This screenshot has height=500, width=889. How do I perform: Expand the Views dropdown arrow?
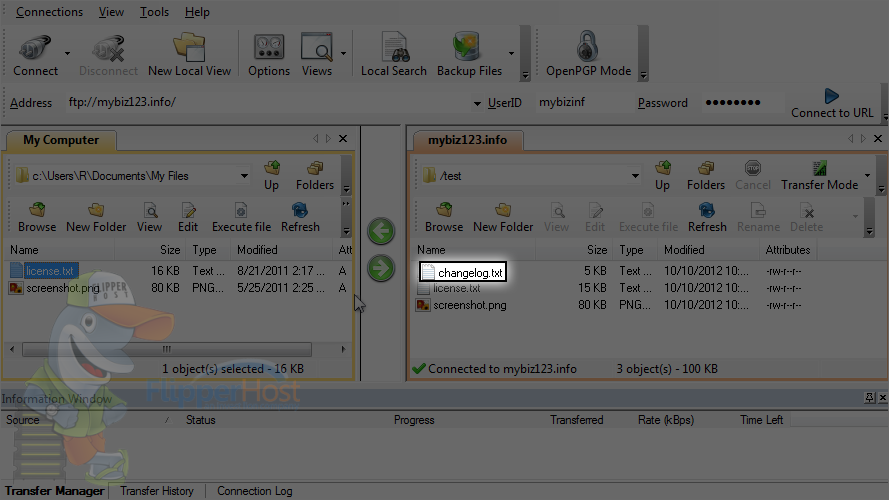click(x=343, y=53)
